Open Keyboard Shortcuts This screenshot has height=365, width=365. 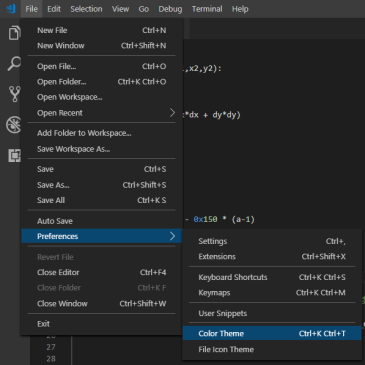point(272,277)
